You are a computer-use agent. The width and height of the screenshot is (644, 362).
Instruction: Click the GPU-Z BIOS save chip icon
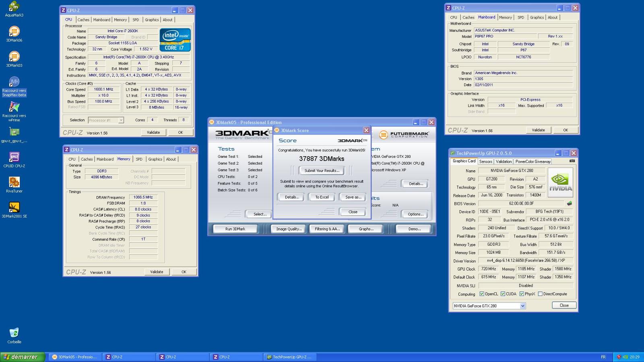(x=569, y=203)
